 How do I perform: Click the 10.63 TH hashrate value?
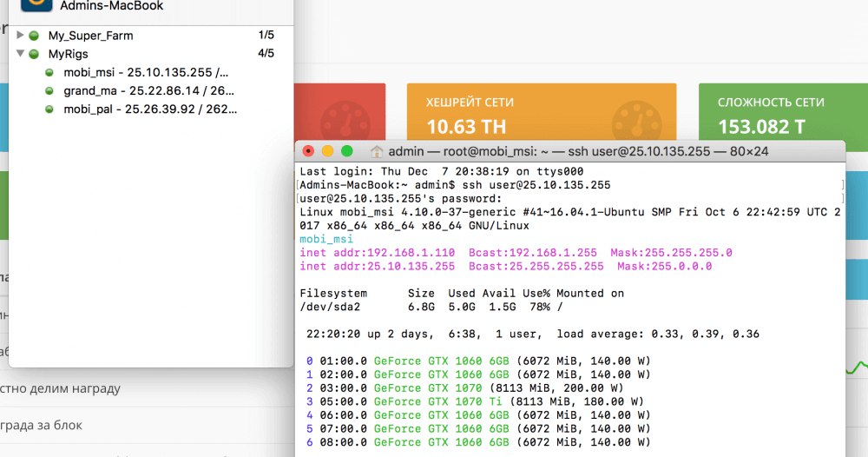pyautogui.click(x=466, y=127)
